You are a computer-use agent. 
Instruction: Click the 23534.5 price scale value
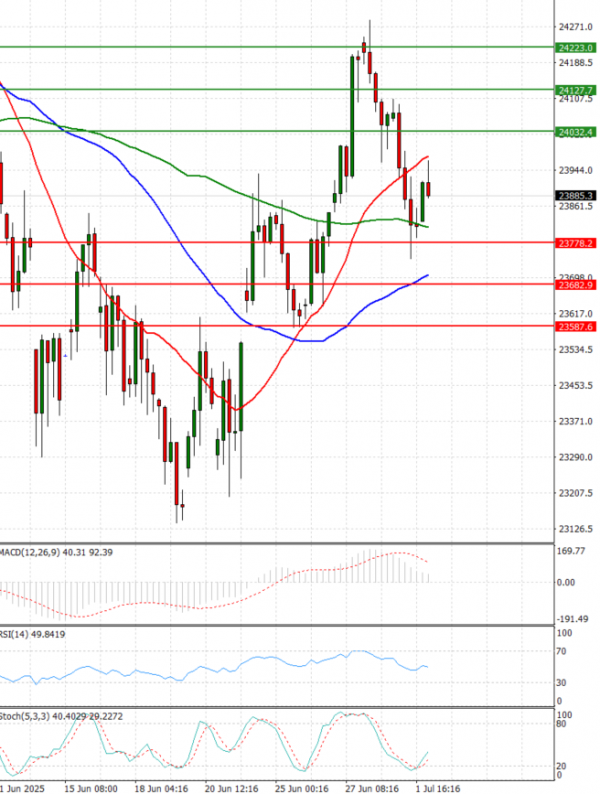pyautogui.click(x=575, y=350)
